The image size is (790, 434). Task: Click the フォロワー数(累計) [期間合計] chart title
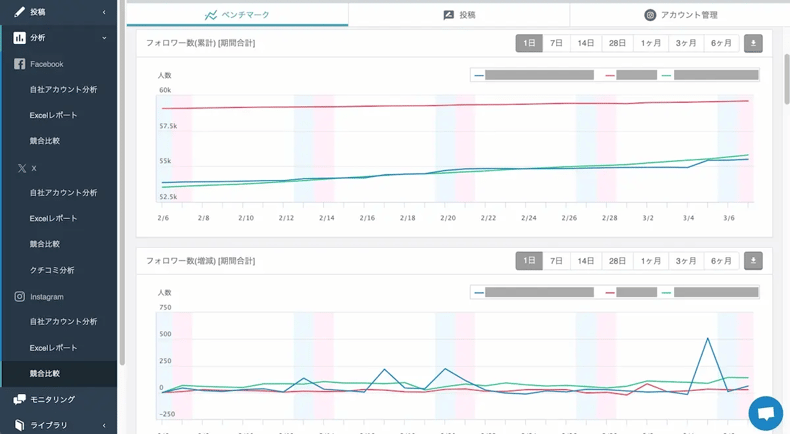click(201, 43)
